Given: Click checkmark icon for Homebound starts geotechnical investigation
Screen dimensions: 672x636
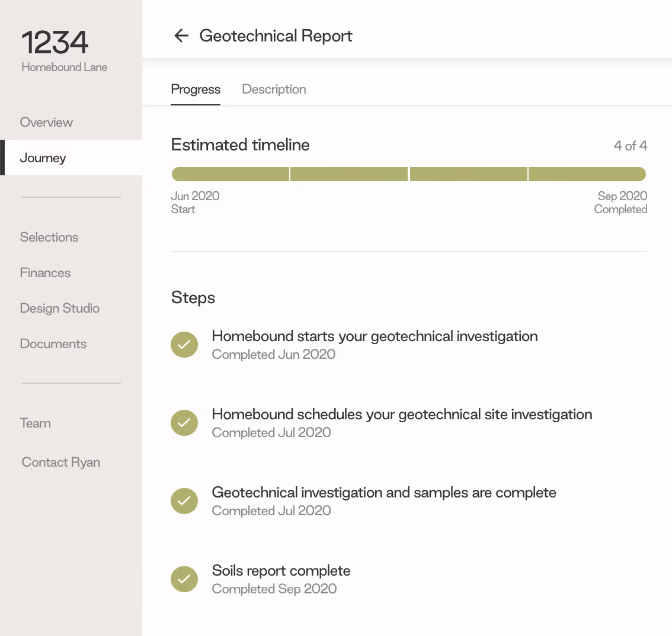Looking at the screenshot, I should tap(184, 345).
